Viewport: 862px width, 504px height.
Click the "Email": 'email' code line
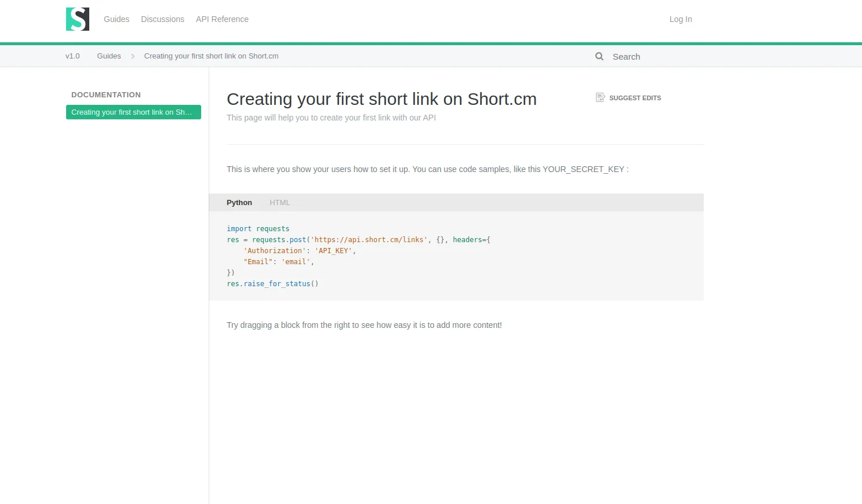(279, 262)
